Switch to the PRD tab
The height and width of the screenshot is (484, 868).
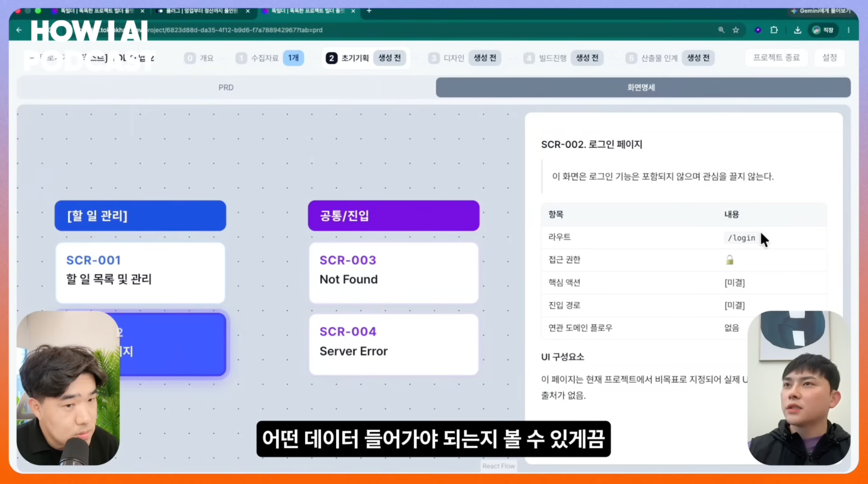pyautogui.click(x=226, y=88)
